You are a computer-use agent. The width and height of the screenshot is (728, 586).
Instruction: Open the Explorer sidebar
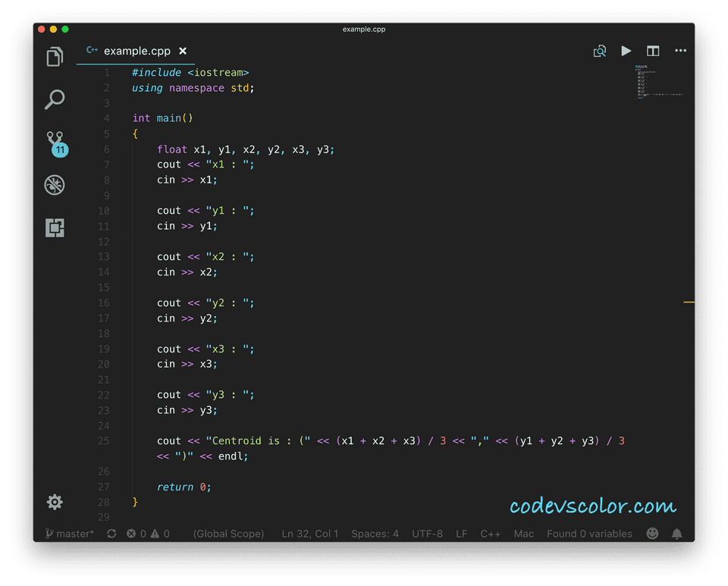point(54,56)
